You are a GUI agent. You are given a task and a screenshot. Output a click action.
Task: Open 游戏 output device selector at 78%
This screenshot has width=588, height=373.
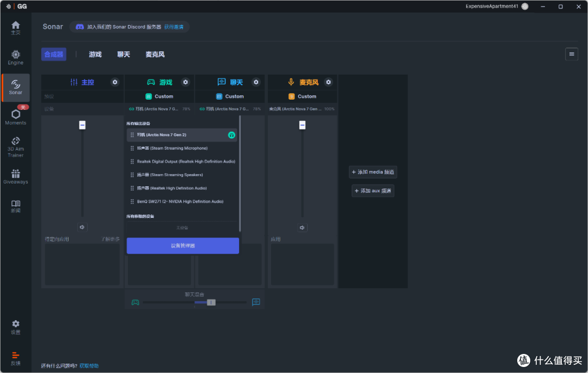[160, 109]
